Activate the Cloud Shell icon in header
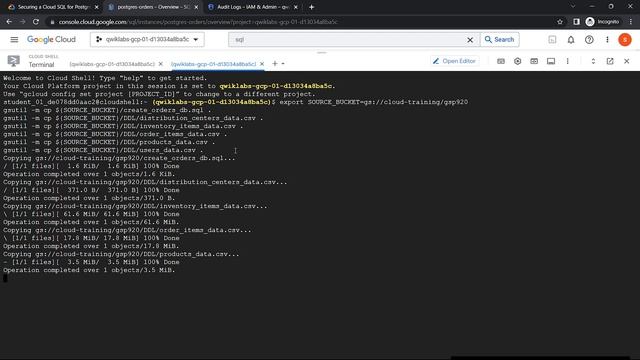The image size is (640, 360). (x=552, y=40)
